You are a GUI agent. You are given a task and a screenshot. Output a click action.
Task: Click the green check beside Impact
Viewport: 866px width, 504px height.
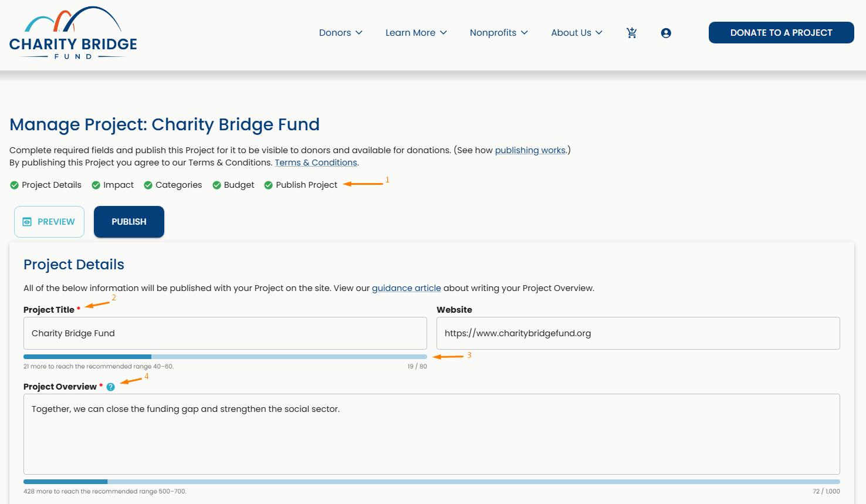point(96,185)
